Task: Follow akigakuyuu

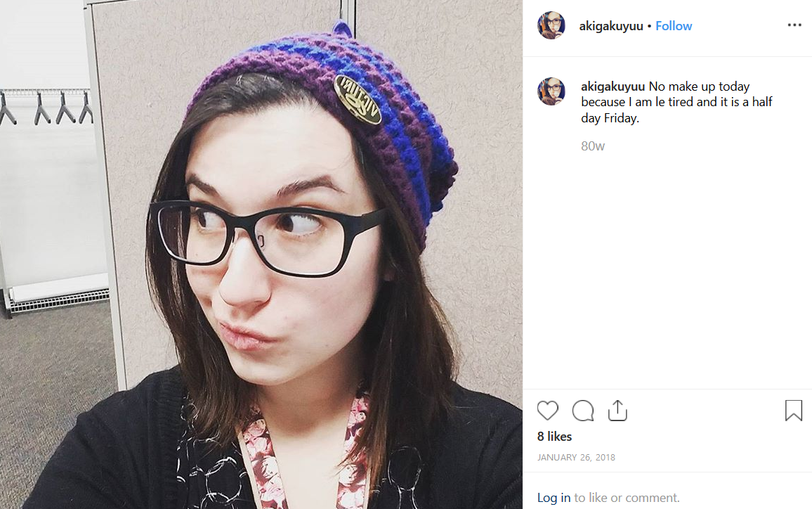Action: click(673, 26)
